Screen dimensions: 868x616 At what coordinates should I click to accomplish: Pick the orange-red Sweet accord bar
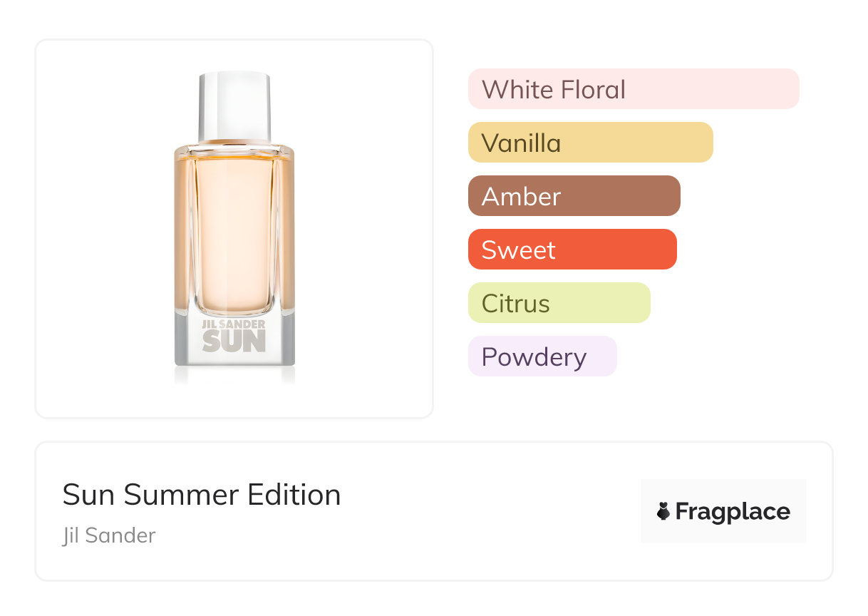[x=572, y=250]
